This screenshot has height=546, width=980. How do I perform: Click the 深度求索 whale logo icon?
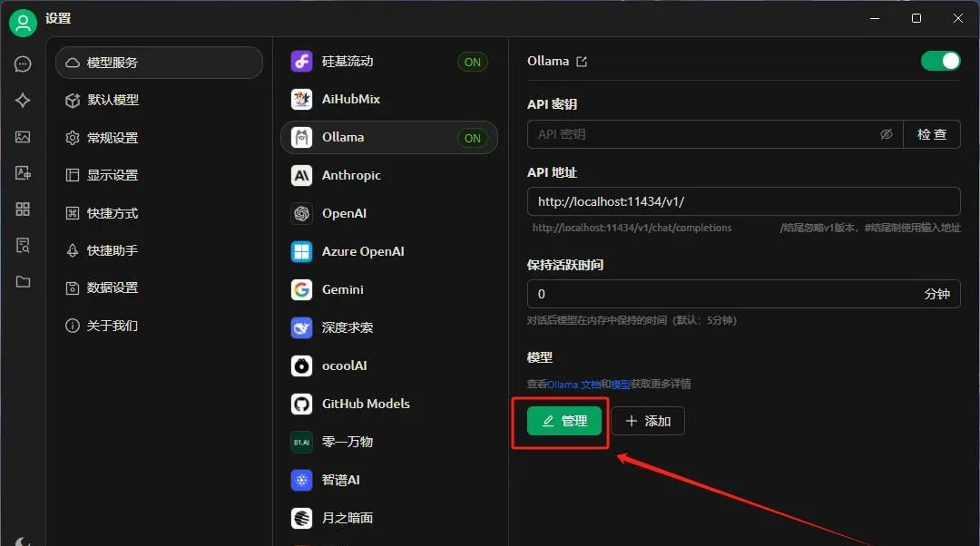tap(302, 328)
